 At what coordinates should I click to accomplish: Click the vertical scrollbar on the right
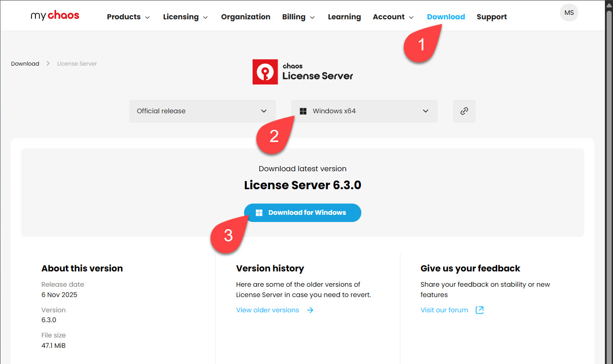(609, 180)
